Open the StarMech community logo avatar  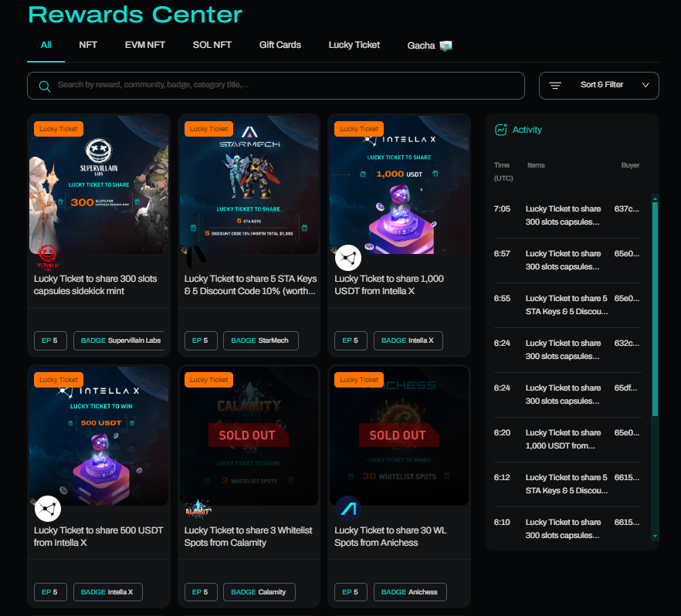[196, 257]
